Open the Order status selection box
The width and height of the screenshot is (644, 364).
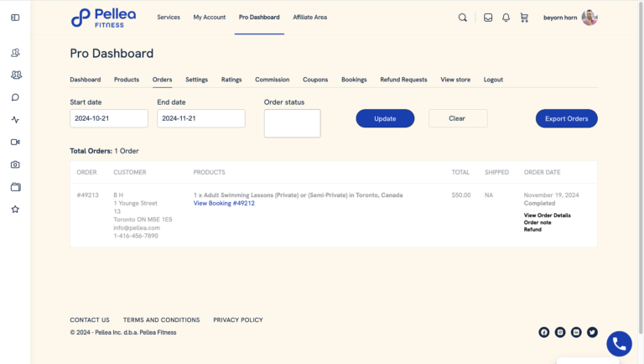(292, 123)
